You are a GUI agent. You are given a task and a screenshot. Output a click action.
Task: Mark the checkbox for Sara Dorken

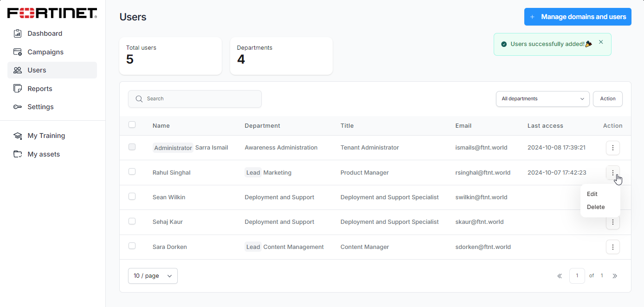tap(132, 246)
